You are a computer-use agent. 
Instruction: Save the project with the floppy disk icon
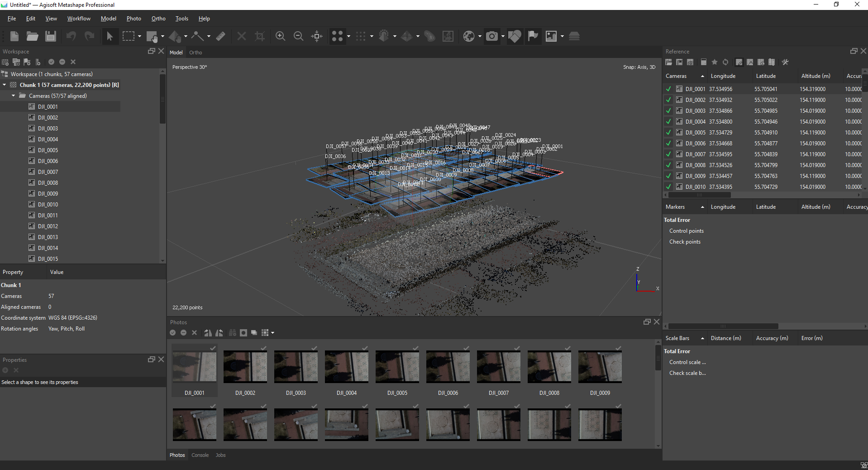pos(50,36)
